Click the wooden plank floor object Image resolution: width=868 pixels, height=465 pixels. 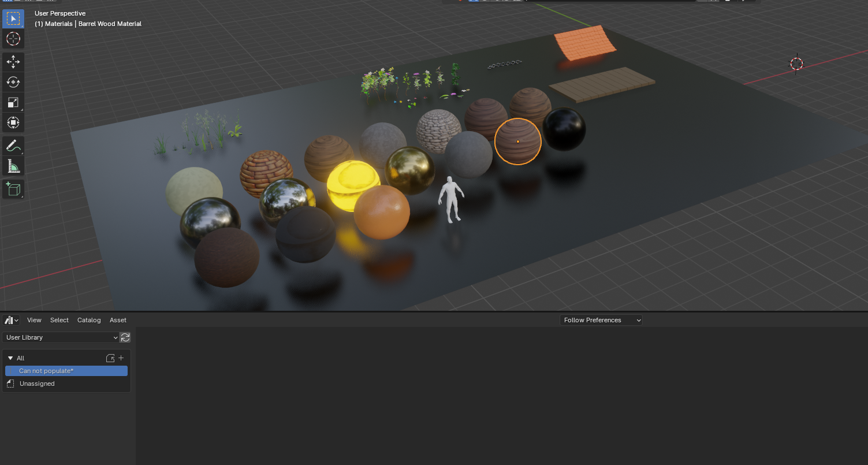pos(602,84)
